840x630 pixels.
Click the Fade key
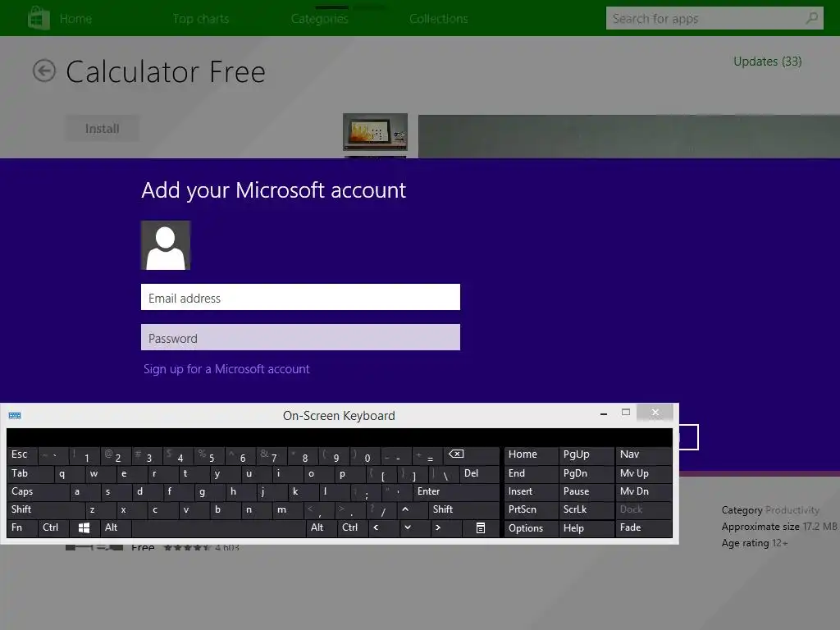click(x=643, y=527)
